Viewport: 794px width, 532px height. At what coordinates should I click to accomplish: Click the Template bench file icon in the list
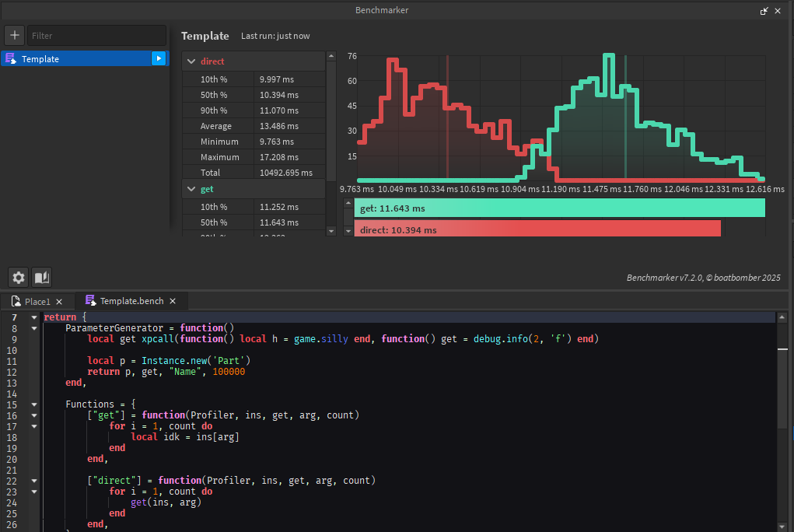click(10, 58)
